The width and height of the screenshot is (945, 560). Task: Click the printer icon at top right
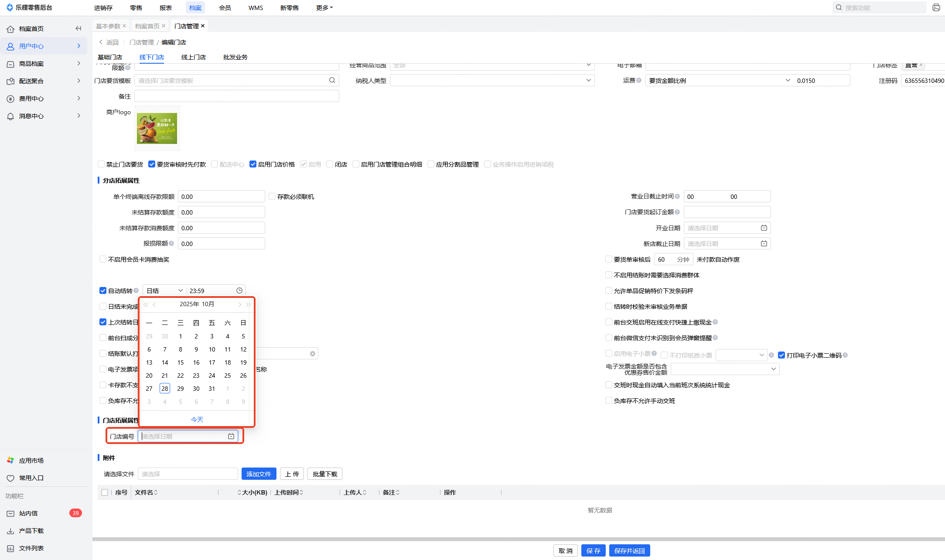point(936,7)
